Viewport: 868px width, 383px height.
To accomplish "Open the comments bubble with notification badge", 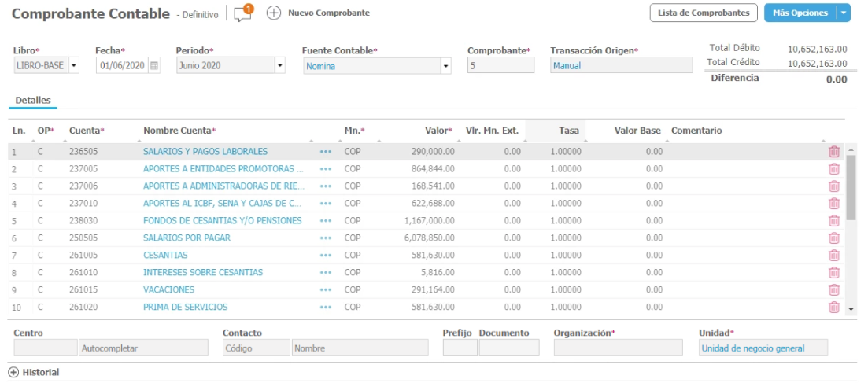I will (243, 14).
